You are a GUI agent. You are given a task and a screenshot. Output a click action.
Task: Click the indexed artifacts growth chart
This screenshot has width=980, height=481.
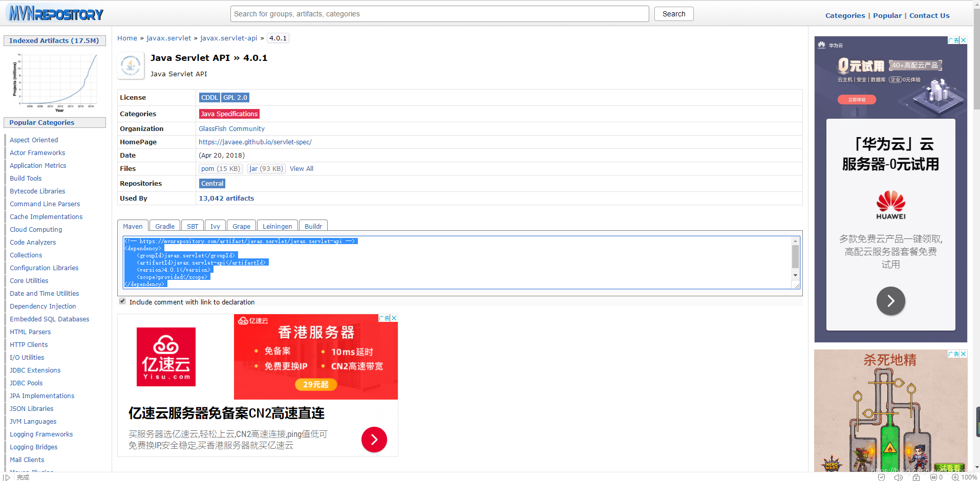pos(55,82)
